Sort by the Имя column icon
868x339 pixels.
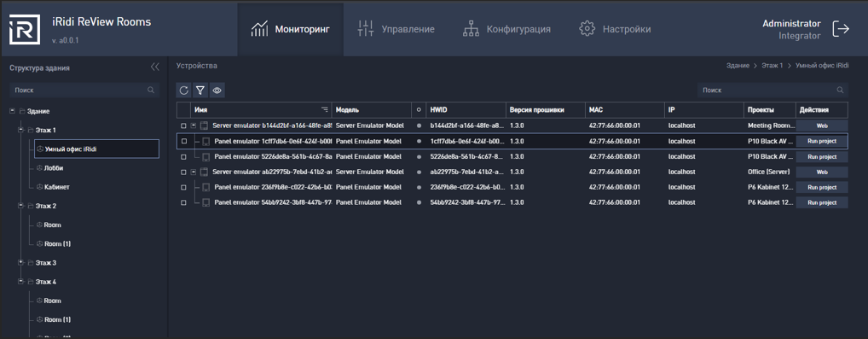(324, 109)
